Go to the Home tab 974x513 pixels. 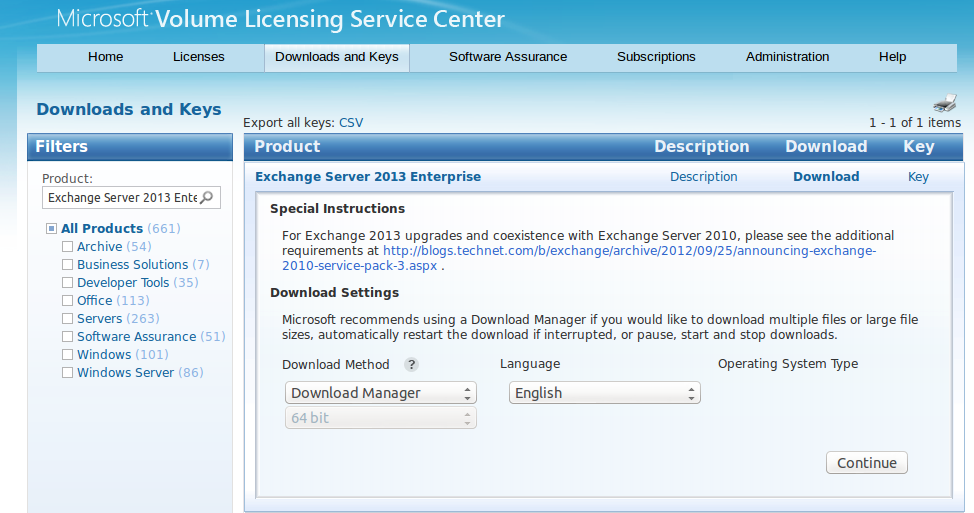pos(106,57)
